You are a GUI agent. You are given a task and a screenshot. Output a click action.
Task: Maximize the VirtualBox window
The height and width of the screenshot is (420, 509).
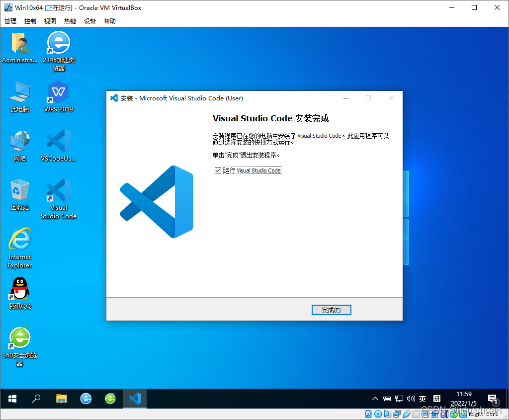tap(474, 8)
